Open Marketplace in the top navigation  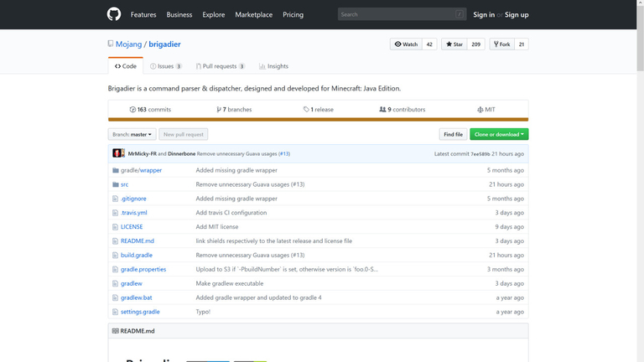(253, 14)
